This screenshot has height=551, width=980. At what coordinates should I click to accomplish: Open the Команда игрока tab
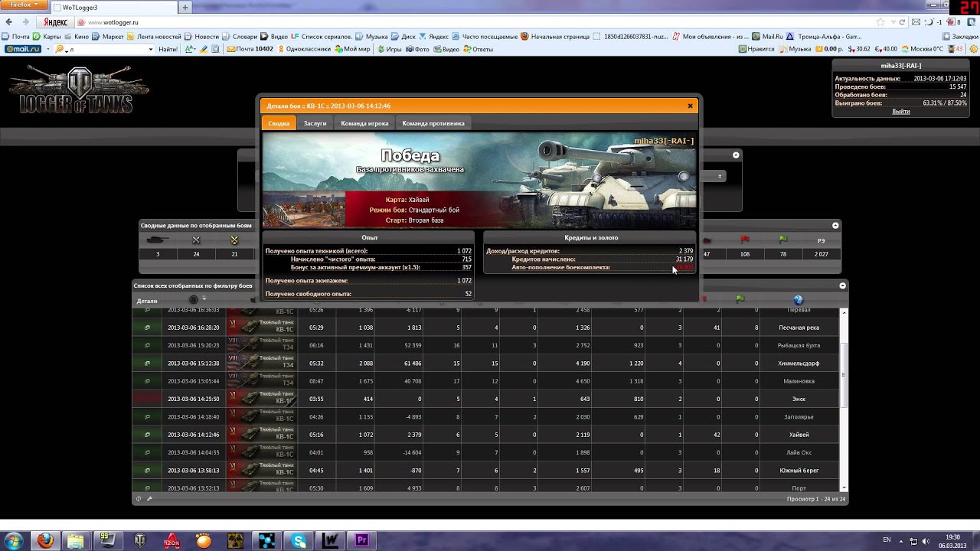click(x=364, y=123)
